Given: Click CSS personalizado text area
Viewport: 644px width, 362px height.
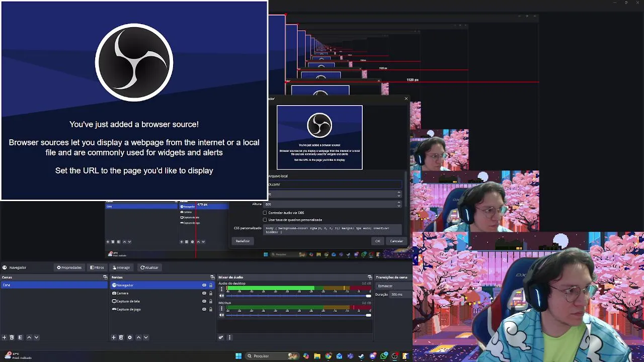Looking at the screenshot, I should tap(333, 230).
